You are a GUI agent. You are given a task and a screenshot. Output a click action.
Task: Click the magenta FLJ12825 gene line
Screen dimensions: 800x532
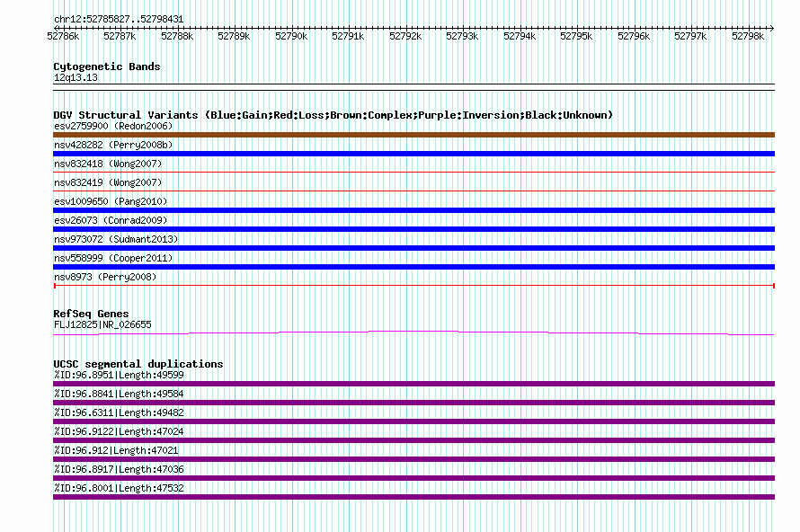click(413, 332)
